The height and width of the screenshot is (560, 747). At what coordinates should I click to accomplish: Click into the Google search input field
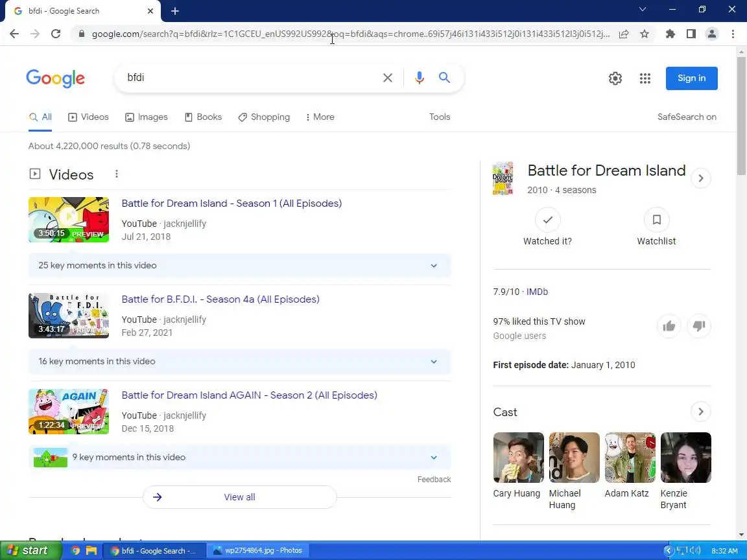(250, 78)
